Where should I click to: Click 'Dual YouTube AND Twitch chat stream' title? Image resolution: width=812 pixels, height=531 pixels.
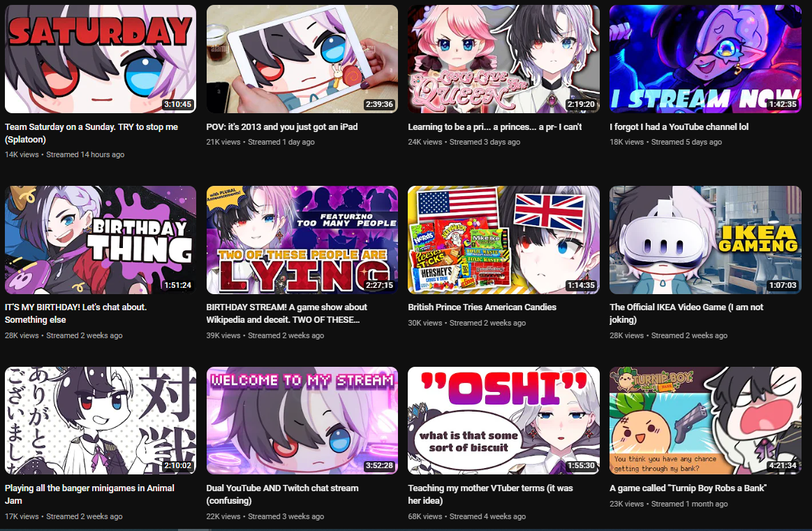(282, 494)
